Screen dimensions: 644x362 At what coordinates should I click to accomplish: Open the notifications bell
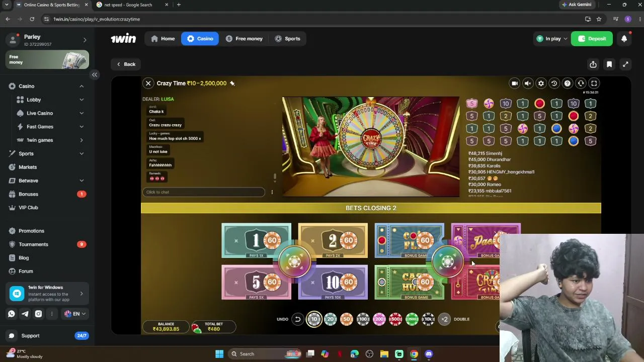pos(624,39)
